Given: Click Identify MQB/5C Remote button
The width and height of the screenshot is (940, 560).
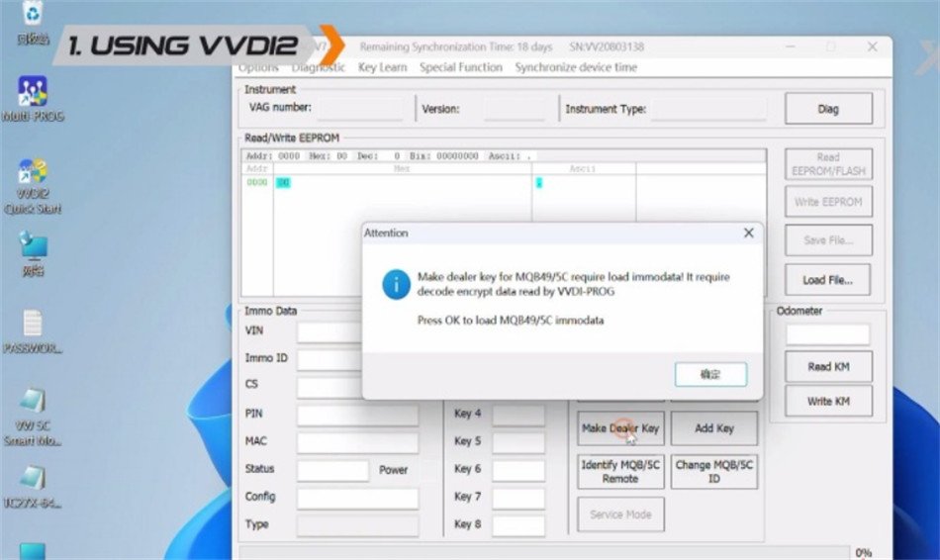Looking at the screenshot, I should point(620,472).
